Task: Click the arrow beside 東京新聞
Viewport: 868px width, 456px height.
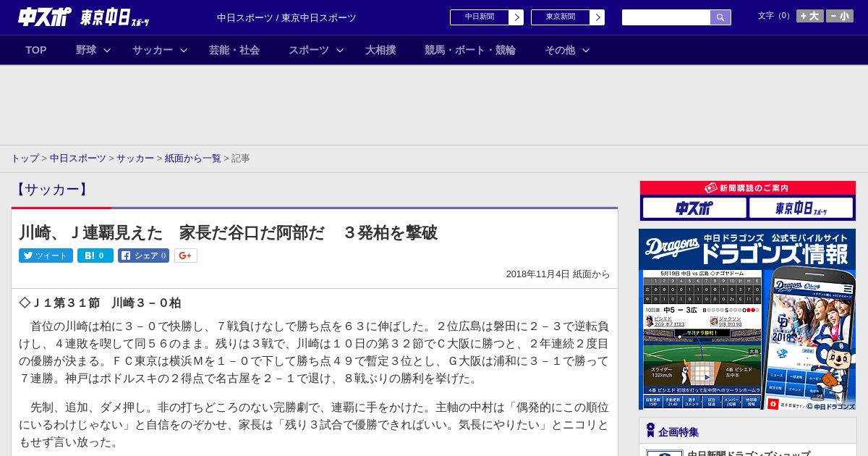Action: click(597, 17)
